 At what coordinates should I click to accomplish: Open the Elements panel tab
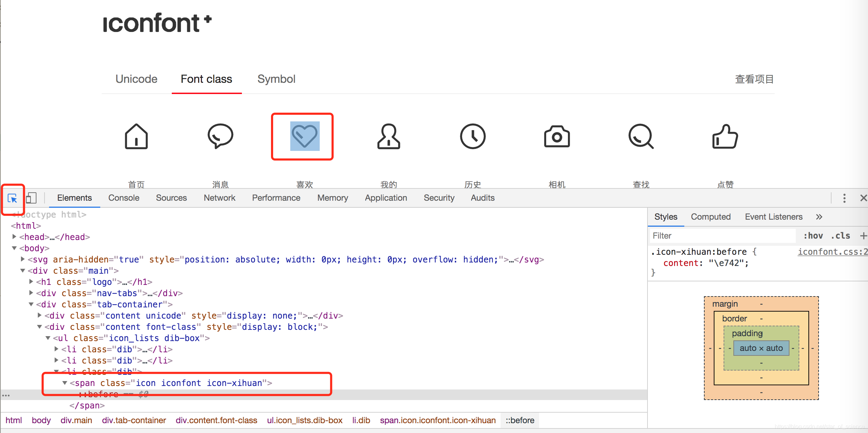pos(74,198)
